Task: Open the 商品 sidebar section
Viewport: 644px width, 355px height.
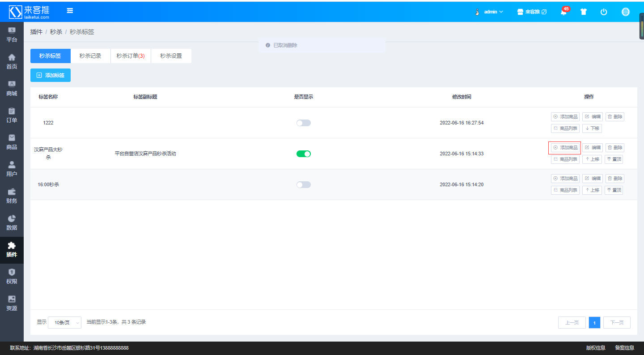Action: (12, 142)
